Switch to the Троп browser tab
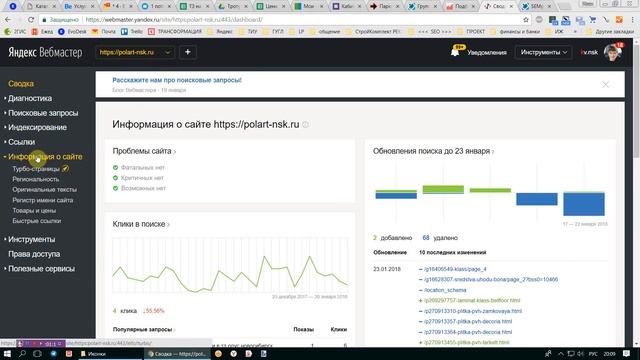Viewport: 640px width, 360px height. click(x=233, y=6)
